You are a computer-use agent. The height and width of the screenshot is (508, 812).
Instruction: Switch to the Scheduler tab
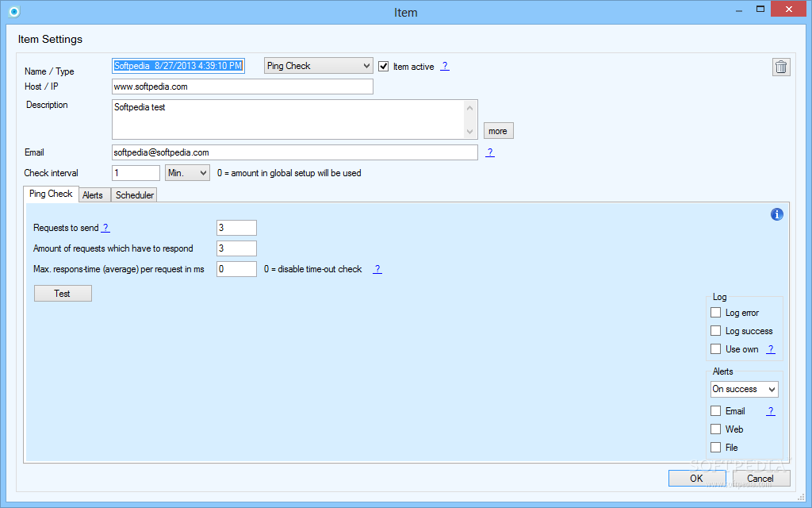coord(135,195)
